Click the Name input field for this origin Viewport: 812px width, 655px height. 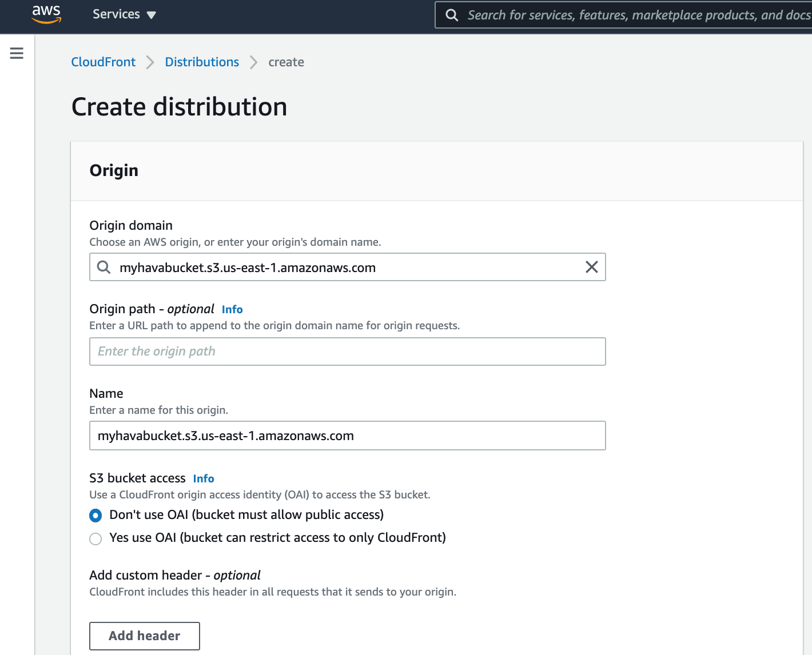point(347,436)
